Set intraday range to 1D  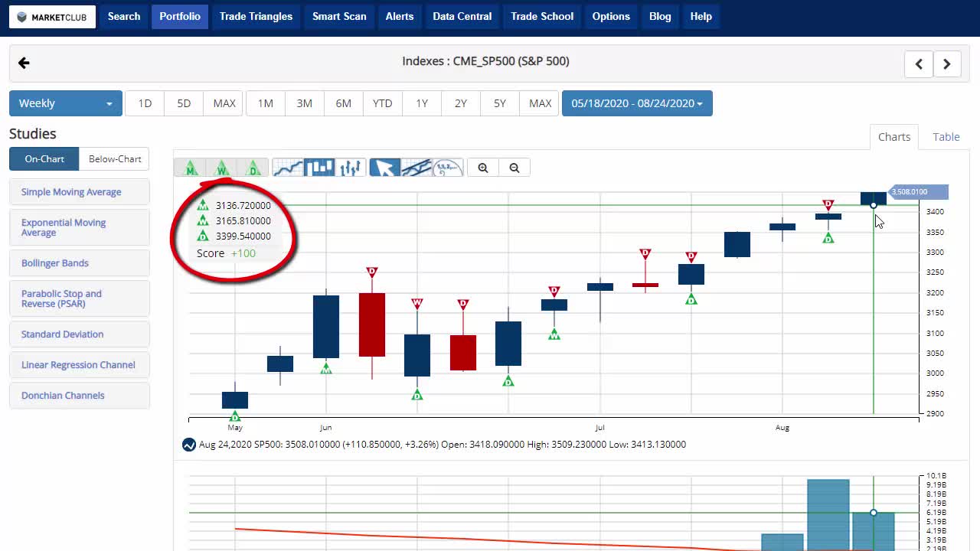tap(145, 103)
